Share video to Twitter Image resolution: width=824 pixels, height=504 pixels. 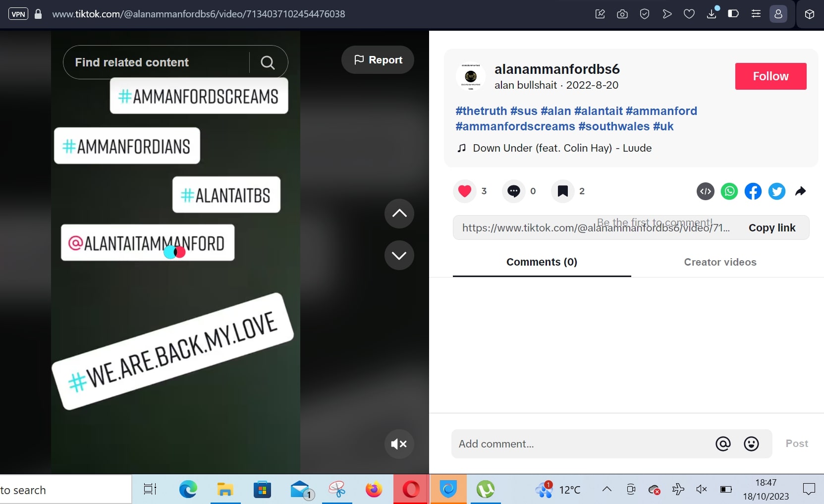point(776,191)
